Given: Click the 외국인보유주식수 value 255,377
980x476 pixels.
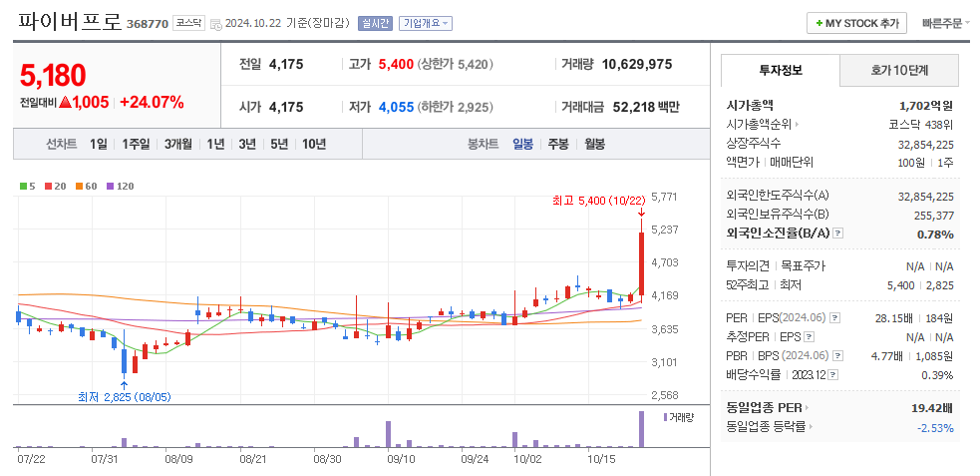Looking at the screenshot, I should click(934, 215).
